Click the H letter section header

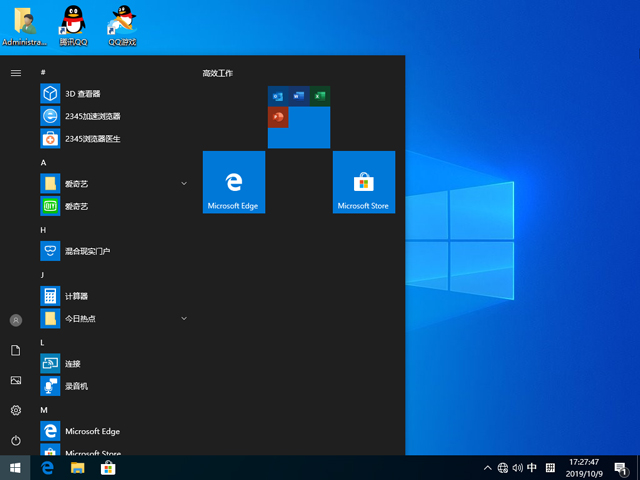coord(43,230)
